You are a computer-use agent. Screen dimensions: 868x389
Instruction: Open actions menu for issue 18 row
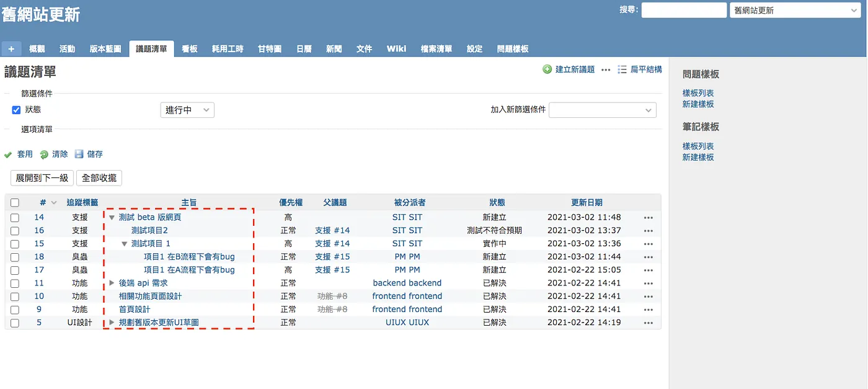649,257
